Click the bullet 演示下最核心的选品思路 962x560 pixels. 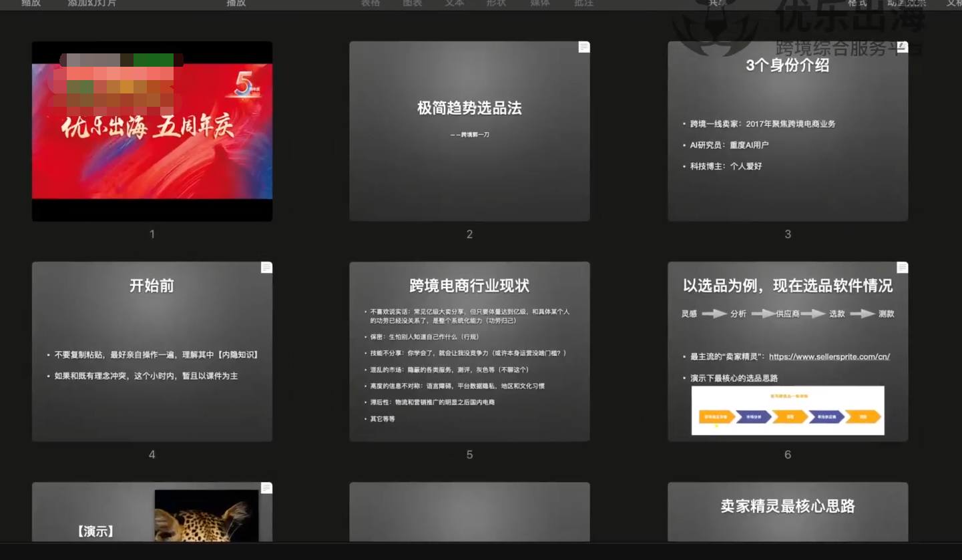(734, 378)
